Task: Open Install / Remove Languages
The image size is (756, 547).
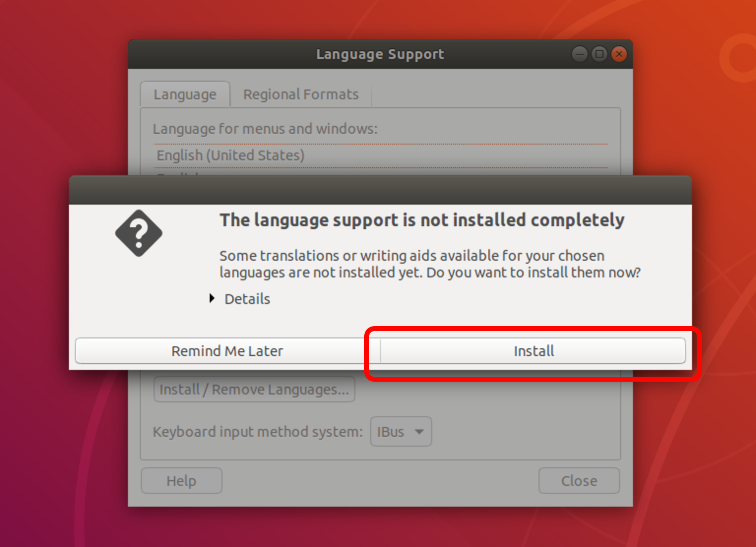Action: [254, 389]
